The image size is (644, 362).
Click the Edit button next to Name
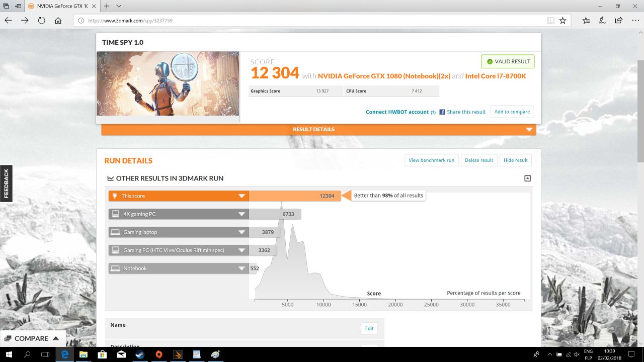pyautogui.click(x=369, y=328)
